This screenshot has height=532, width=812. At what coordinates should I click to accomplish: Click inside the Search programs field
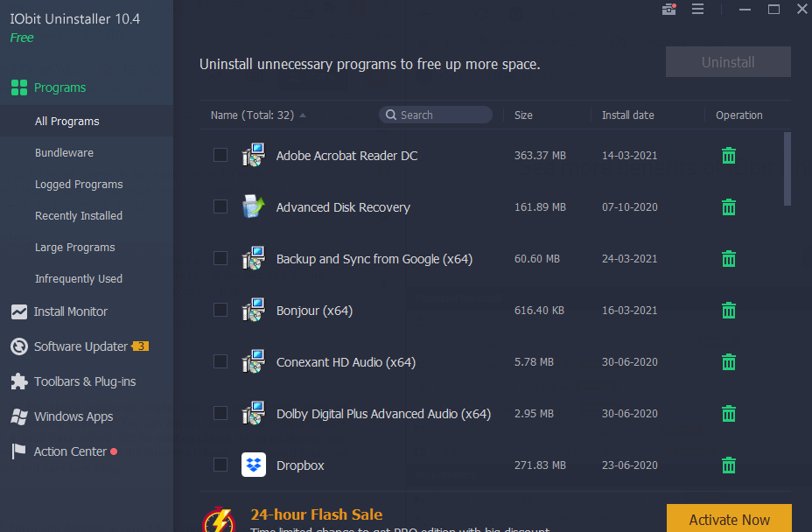click(x=436, y=114)
